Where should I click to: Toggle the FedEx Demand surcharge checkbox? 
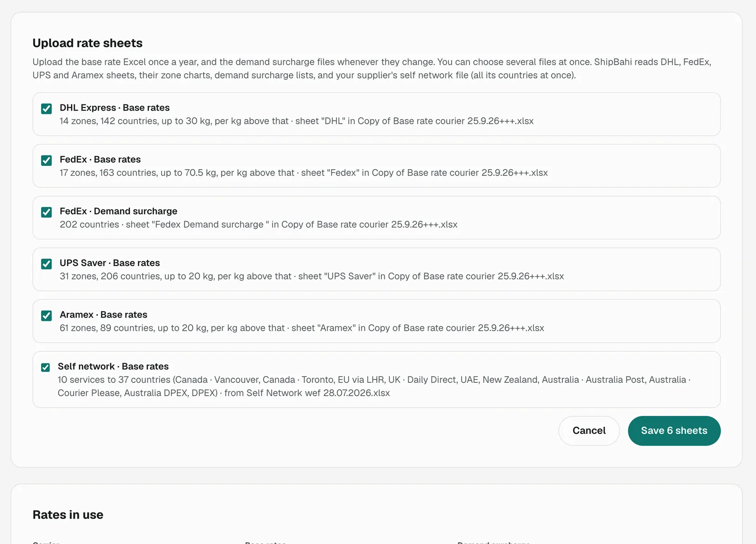click(46, 212)
